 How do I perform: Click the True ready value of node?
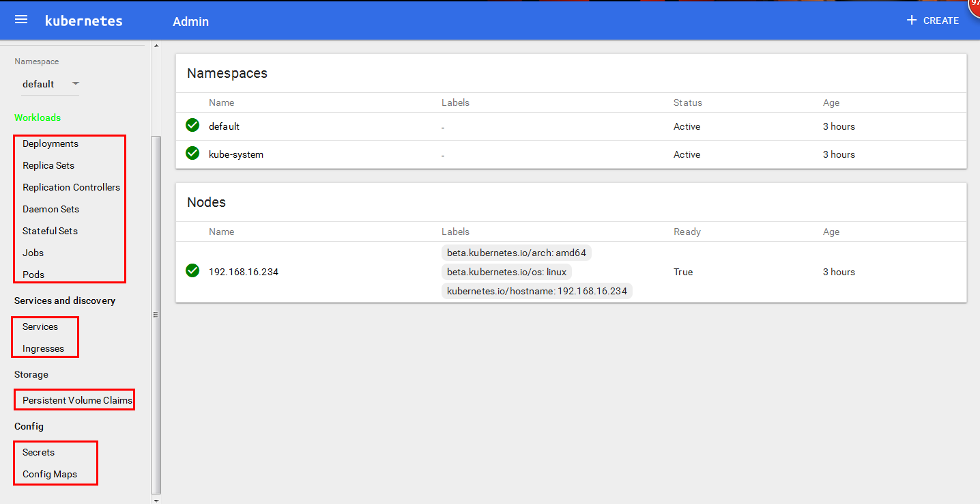coord(683,272)
